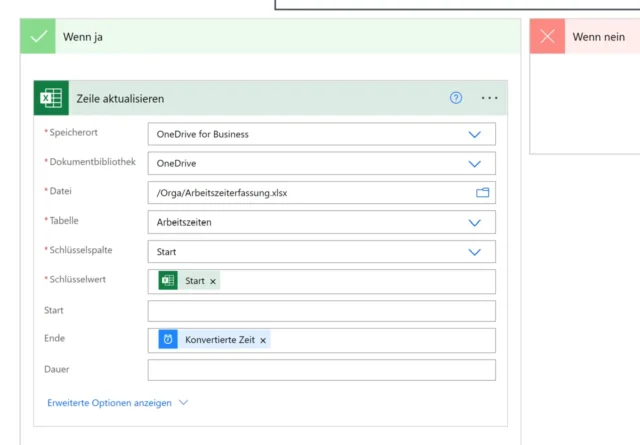Screen dimensions: 640x445
Task: Click the red X Wenn nein icon
Action: pyautogui.click(x=547, y=37)
